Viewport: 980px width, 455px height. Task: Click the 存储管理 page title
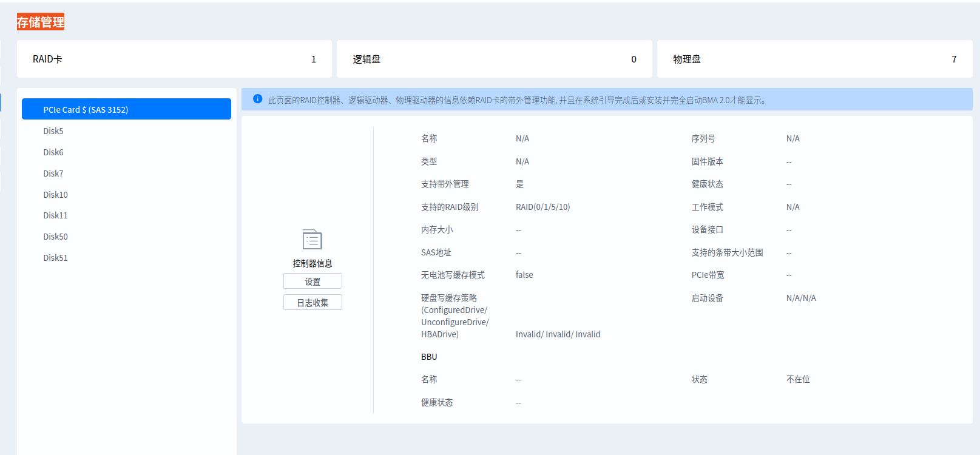pos(41,22)
